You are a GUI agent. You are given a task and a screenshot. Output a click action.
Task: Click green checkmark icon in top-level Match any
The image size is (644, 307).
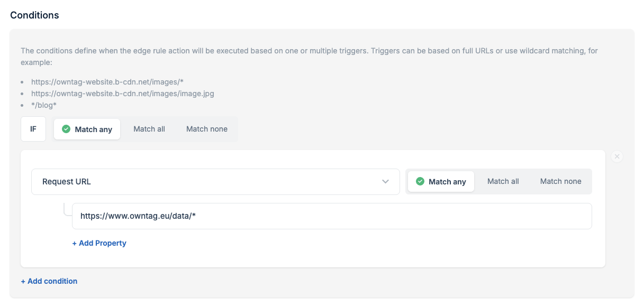pos(66,129)
